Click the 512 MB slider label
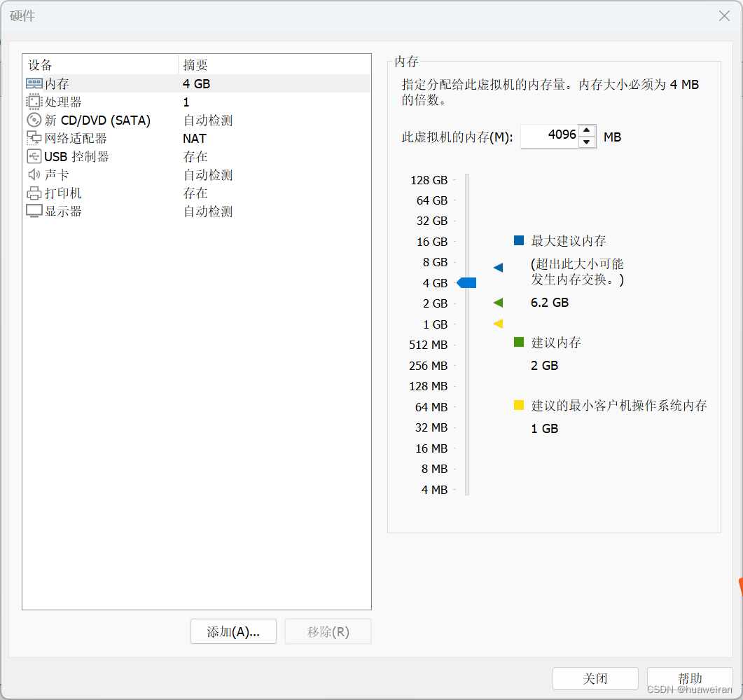This screenshot has width=743, height=700. tap(428, 345)
